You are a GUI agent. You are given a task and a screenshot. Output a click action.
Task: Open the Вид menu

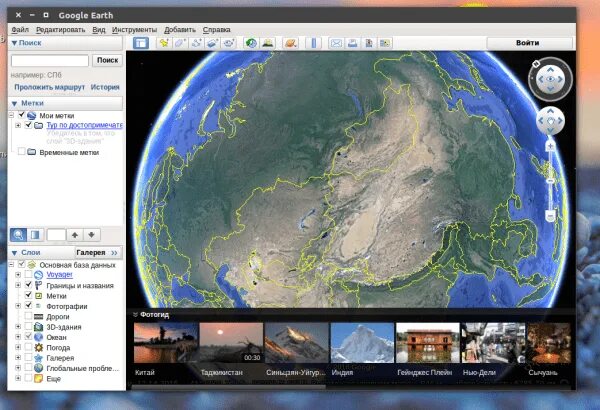(99, 29)
